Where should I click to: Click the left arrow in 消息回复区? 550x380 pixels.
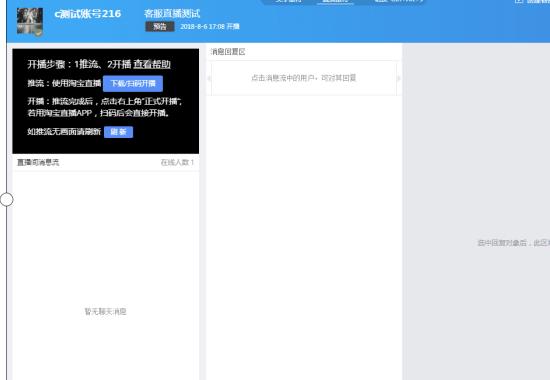click(209, 78)
